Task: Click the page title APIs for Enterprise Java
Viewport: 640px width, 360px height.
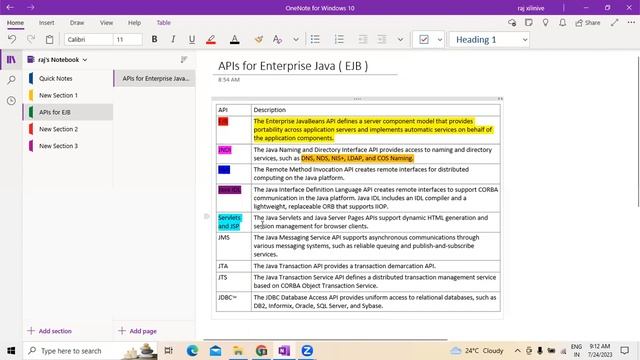Action: (x=293, y=66)
